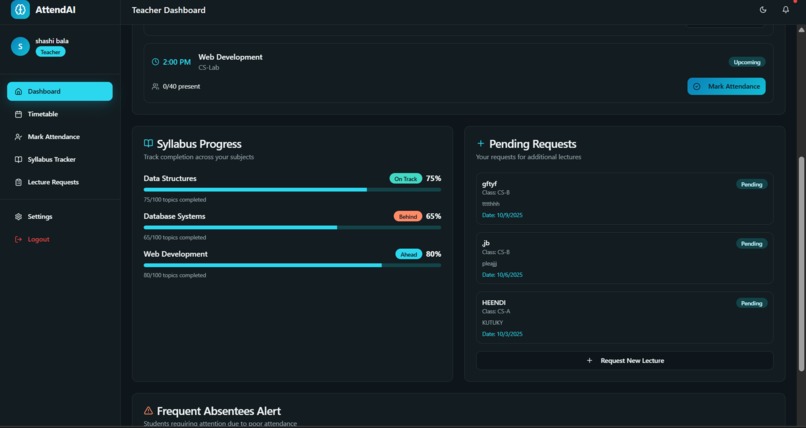Click the Pending badge on HEENDI
The width and height of the screenshot is (806, 428).
point(752,304)
